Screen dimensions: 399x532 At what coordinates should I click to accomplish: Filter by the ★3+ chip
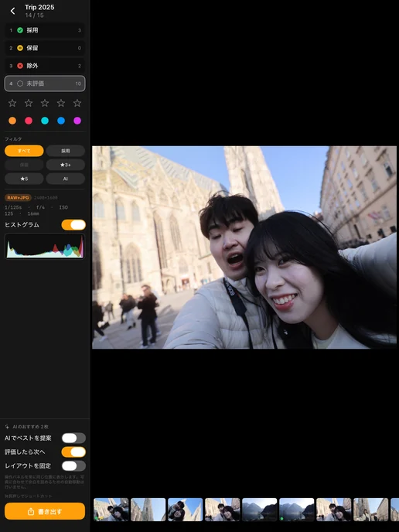66,165
